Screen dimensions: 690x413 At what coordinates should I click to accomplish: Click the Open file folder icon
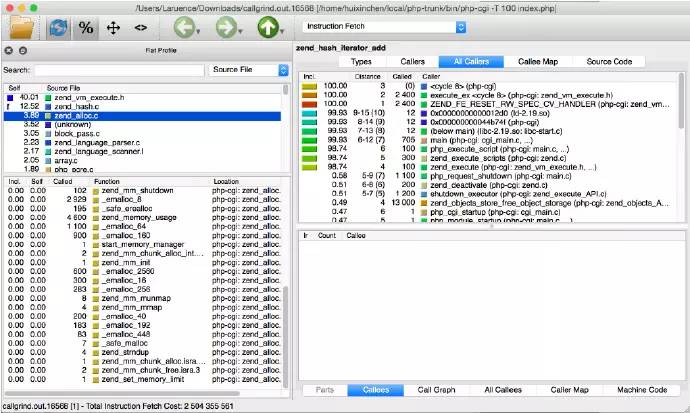coord(21,27)
